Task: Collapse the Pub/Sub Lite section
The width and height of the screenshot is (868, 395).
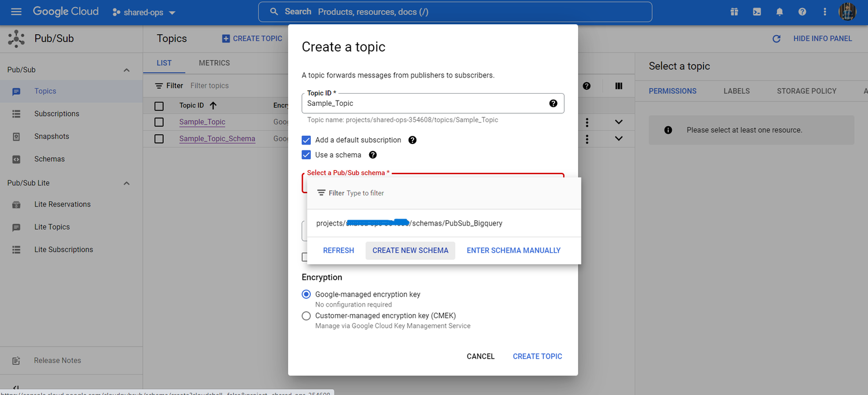Action: coord(126,183)
